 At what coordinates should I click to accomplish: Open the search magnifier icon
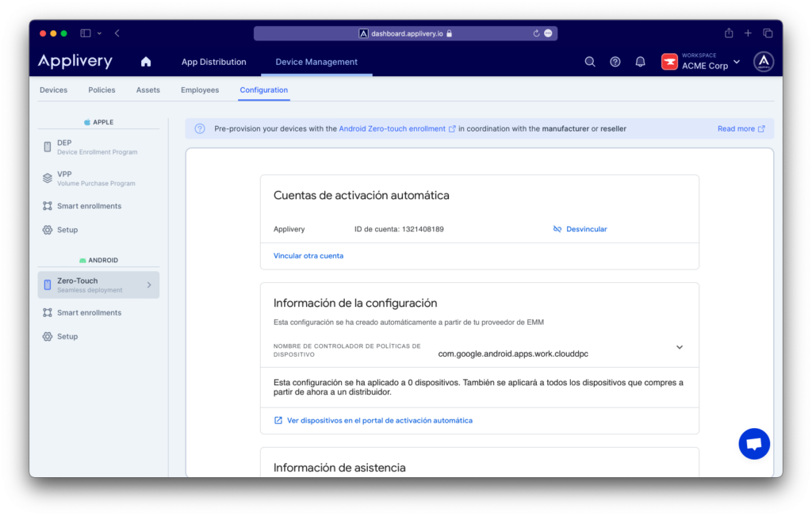(x=590, y=62)
